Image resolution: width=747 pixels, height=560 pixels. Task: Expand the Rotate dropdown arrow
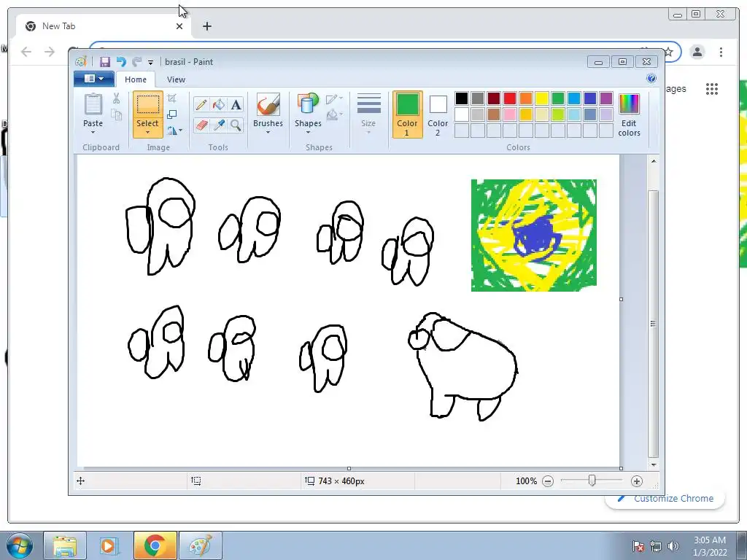coord(181,130)
